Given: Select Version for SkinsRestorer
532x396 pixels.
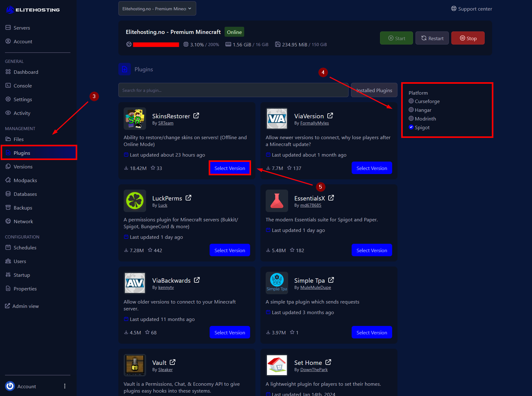Looking at the screenshot, I should [230, 168].
